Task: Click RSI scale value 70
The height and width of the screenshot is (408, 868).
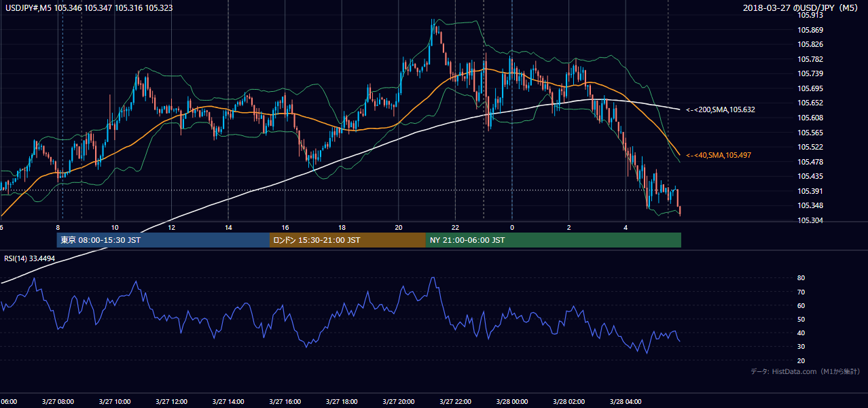Action: point(801,292)
